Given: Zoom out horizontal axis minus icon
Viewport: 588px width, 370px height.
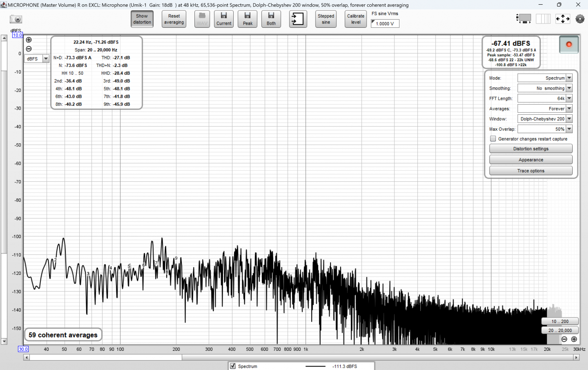Looking at the screenshot, I should coord(564,339).
